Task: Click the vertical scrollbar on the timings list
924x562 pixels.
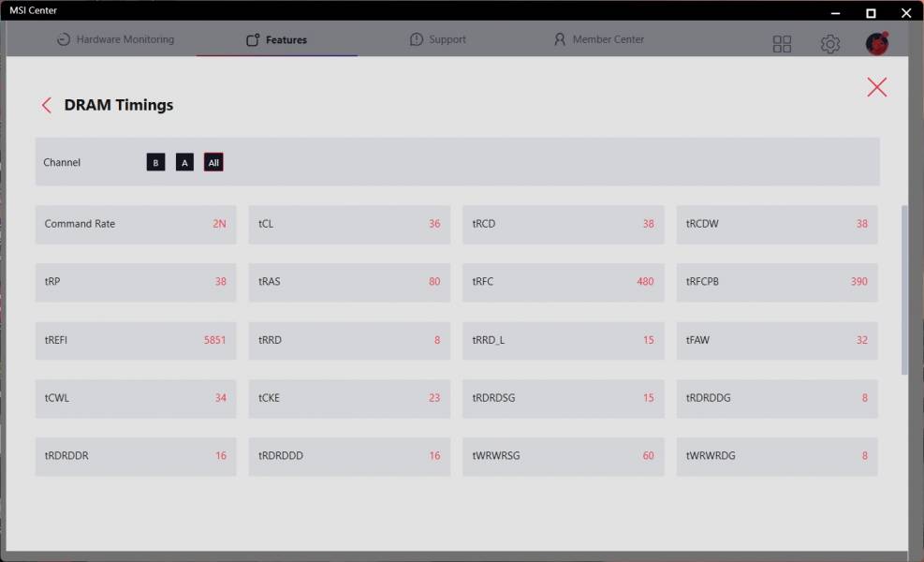Action: pyautogui.click(x=904, y=289)
